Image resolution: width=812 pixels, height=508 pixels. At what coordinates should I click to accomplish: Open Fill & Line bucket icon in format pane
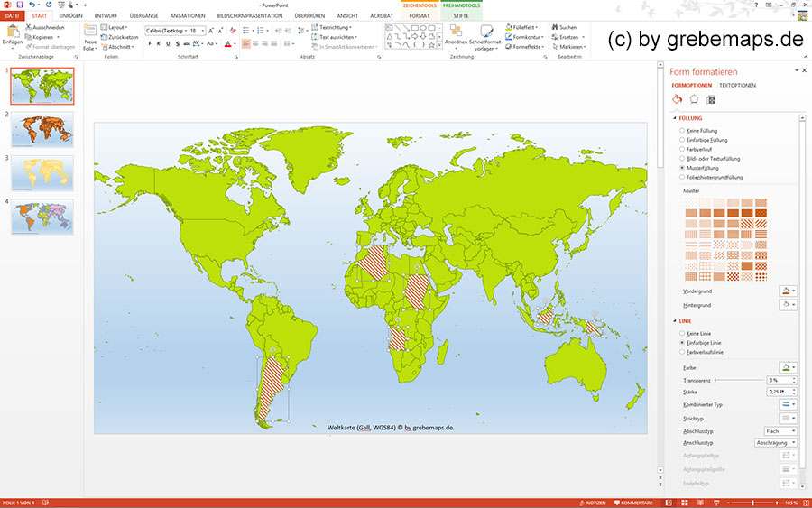pyautogui.click(x=677, y=99)
